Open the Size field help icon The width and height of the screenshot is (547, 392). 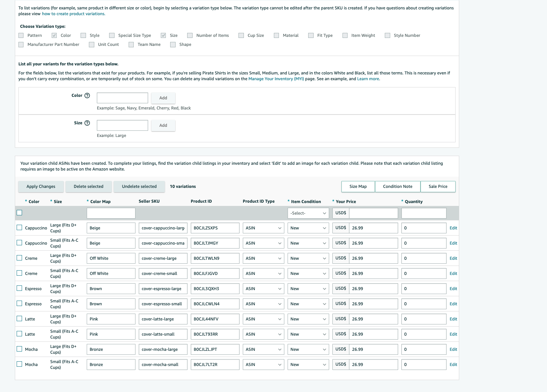[x=87, y=123]
